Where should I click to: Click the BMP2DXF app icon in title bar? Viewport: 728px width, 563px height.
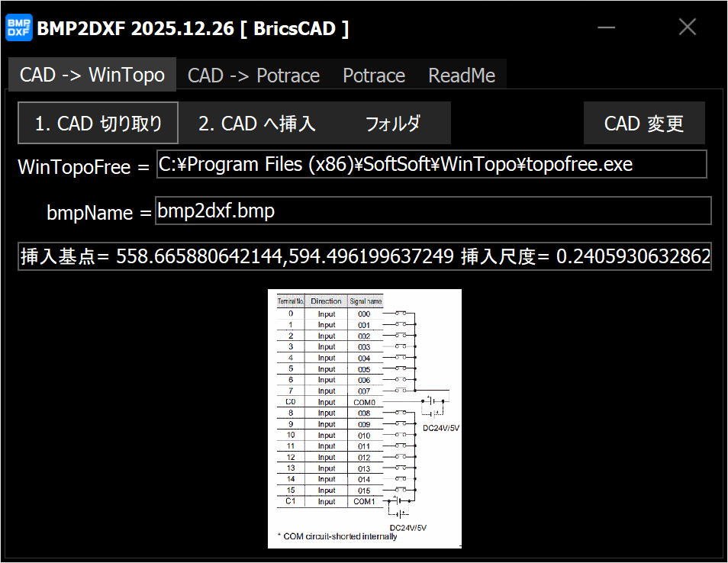click(19, 28)
